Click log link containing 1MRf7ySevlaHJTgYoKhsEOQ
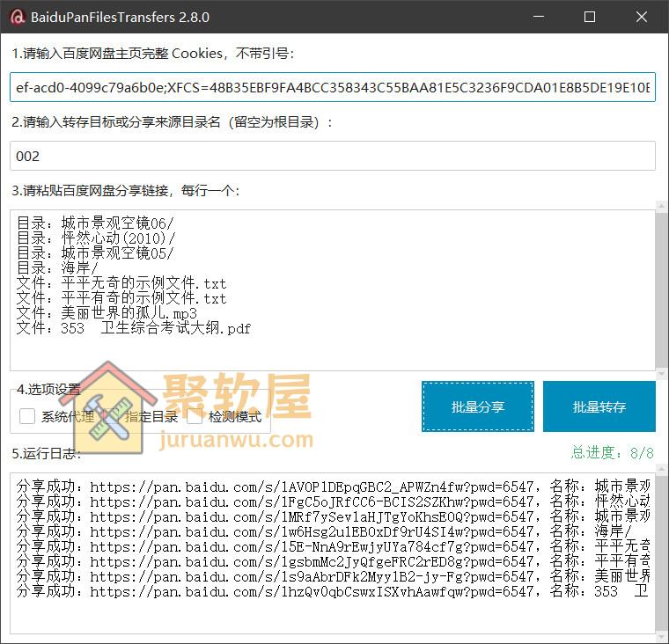Viewport: 669px width, 644px height. pyautogui.click(x=312, y=516)
